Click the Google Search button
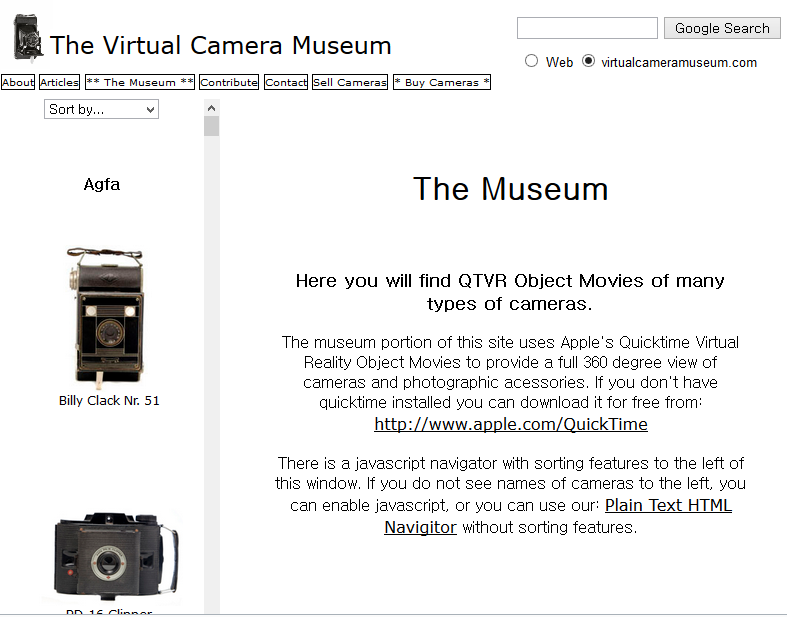787x617 pixels. pyautogui.click(x=722, y=28)
